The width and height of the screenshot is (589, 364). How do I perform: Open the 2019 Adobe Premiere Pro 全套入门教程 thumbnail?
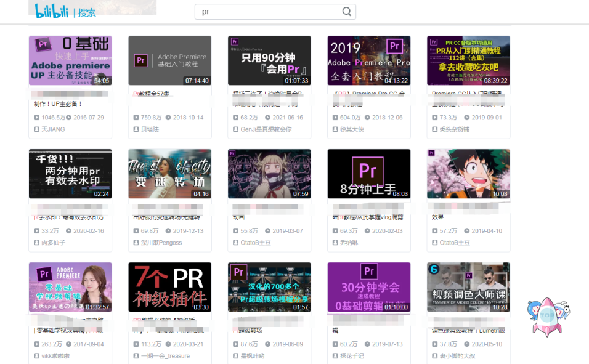[368, 60]
